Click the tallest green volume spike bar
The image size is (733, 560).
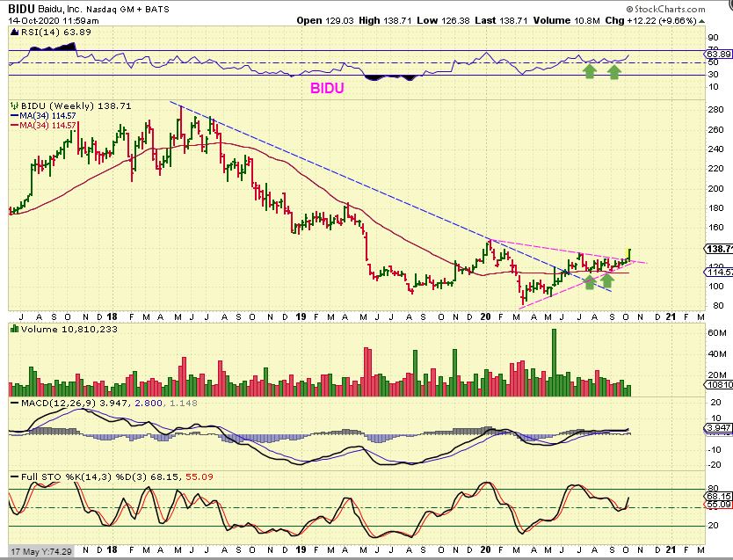(554, 361)
